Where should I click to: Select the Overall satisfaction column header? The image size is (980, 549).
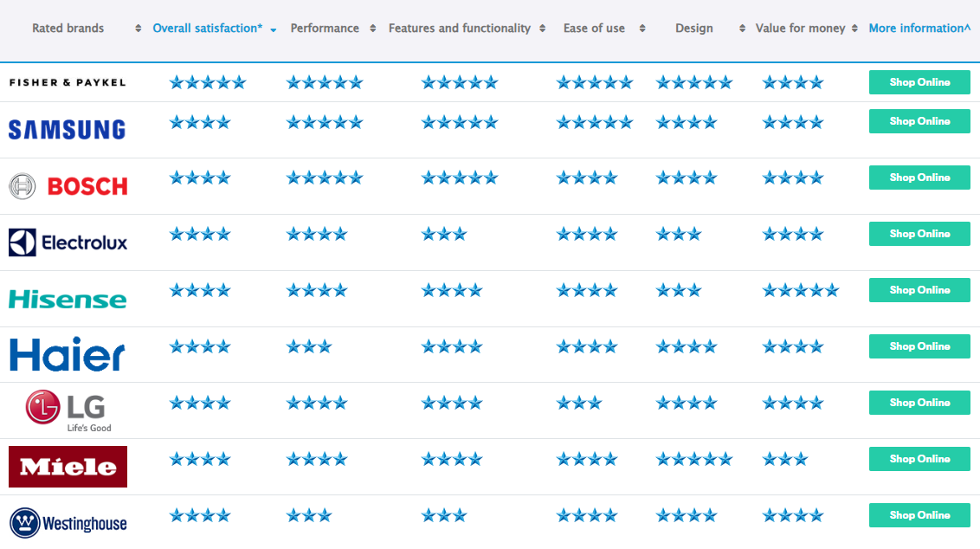[208, 28]
